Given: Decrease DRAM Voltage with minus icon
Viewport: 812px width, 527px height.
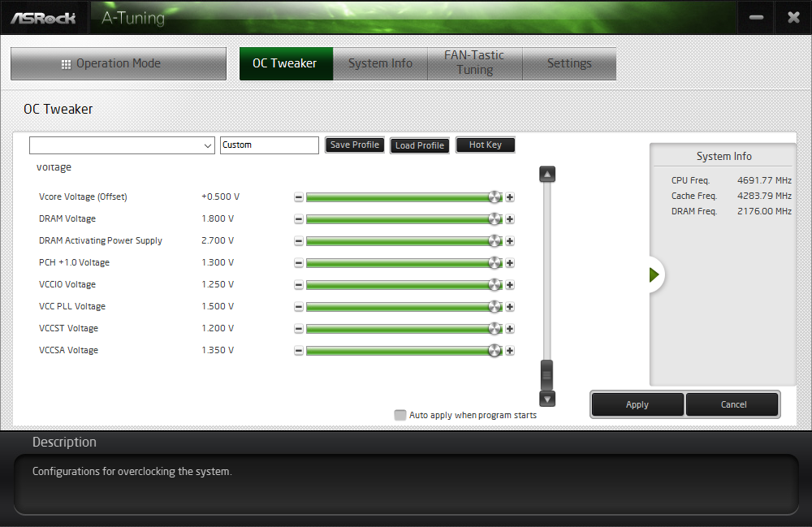Looking at the screenshot, I should pyautogui.click(x=299, y=219).
